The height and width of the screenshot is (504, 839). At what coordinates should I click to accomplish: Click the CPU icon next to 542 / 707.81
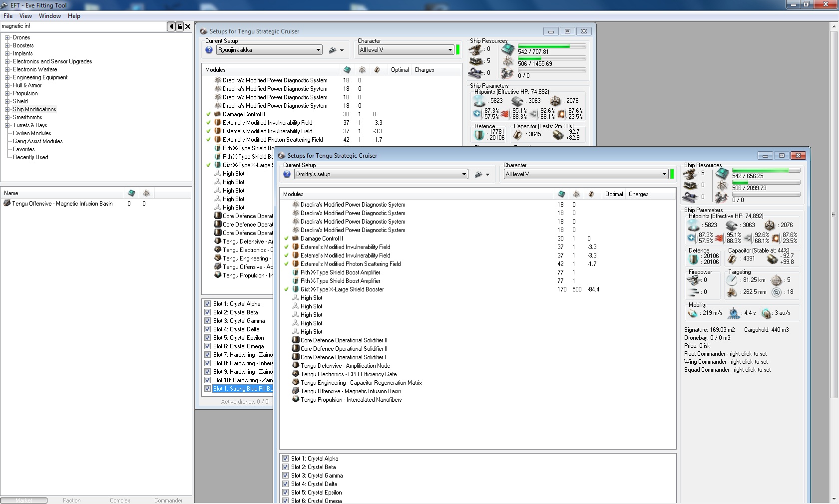tap(508, 49)
